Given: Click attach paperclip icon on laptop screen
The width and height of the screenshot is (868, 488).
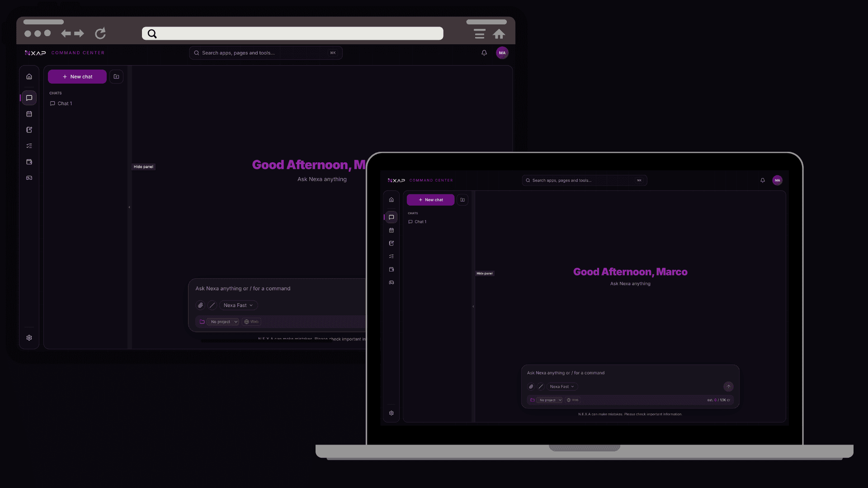Looking at the screenshot, I should (531, 387).
